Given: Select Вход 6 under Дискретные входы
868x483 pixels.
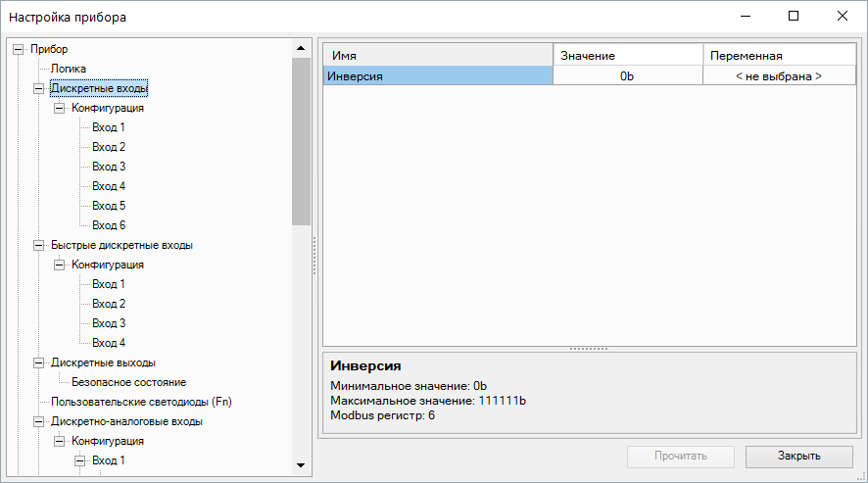Looking at the screenshot, I should click(x=108, y=225).
